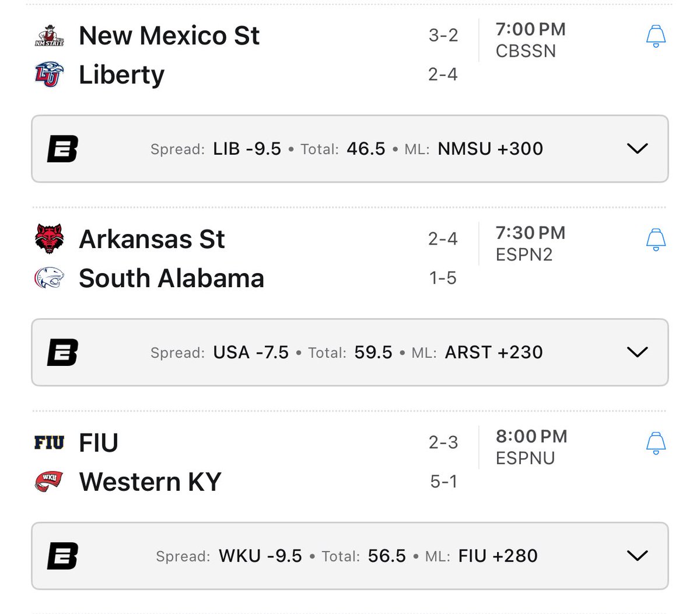Tap the Arkansas St red wolf logo

click(x=49, y=239)
